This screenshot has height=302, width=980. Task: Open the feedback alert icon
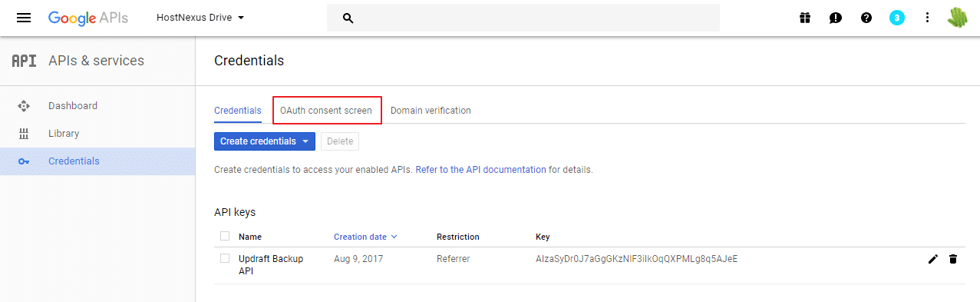[836, 18]
